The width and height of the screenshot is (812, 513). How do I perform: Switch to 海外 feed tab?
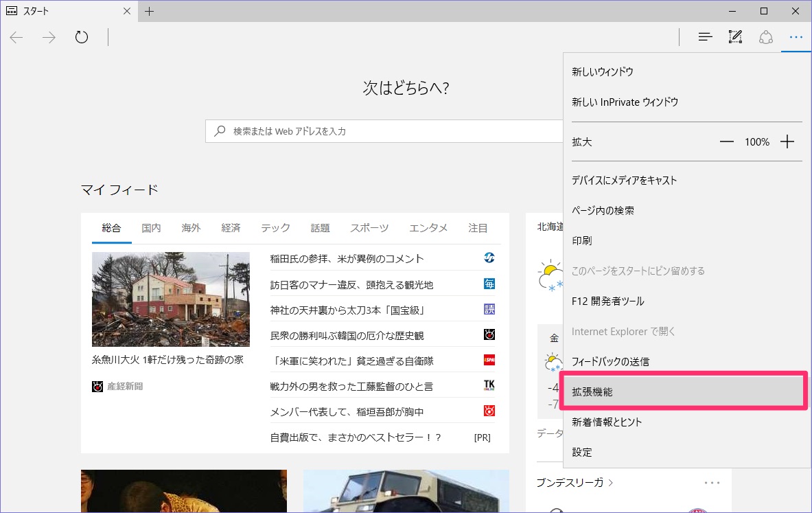(x=191, y=228)
